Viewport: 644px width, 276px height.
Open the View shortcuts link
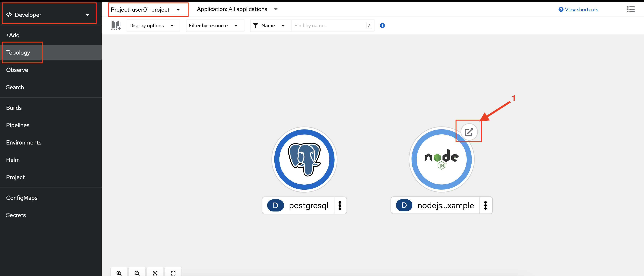tap(578, 10)
